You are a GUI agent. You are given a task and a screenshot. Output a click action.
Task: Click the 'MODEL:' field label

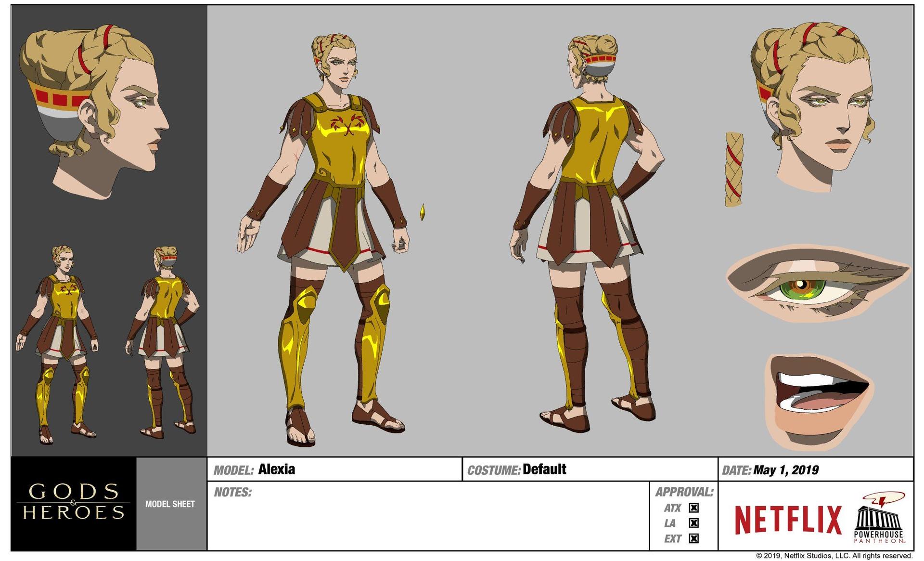click(233, 470)
